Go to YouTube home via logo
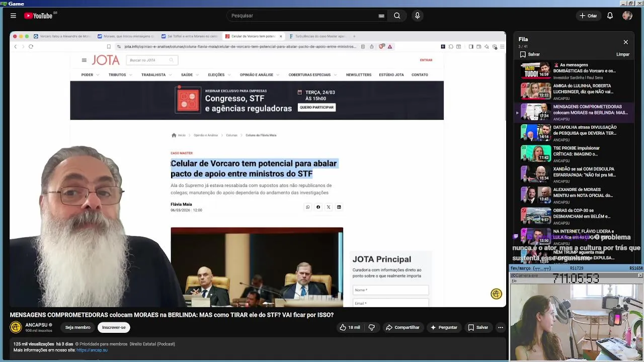 click(x=39, y=16)
